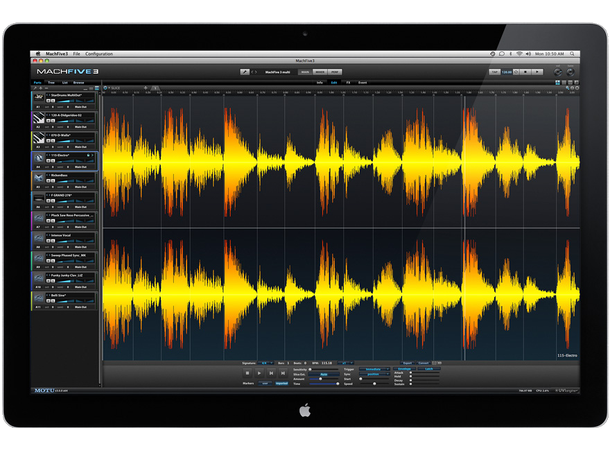The width and height of the screenshot is (610, 450).
Task: Open Main Out dropdown for 115-Electro part
Action: [x=81, y=167]
